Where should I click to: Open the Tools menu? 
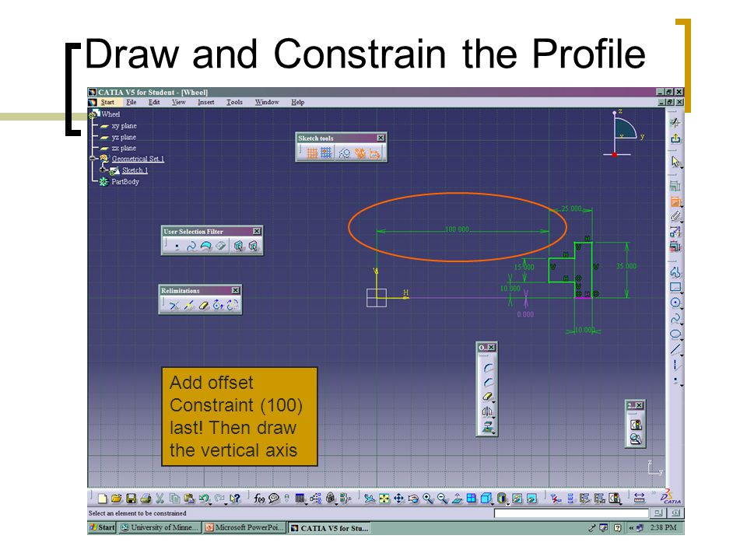point(234,102)
